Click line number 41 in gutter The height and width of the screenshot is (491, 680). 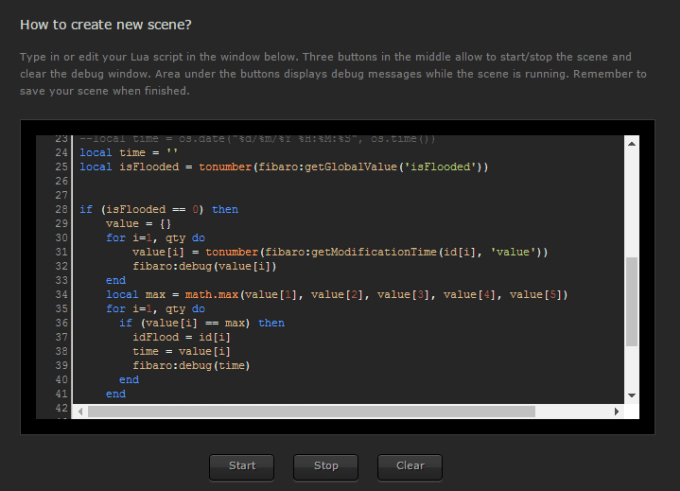(x=62, y=394)
